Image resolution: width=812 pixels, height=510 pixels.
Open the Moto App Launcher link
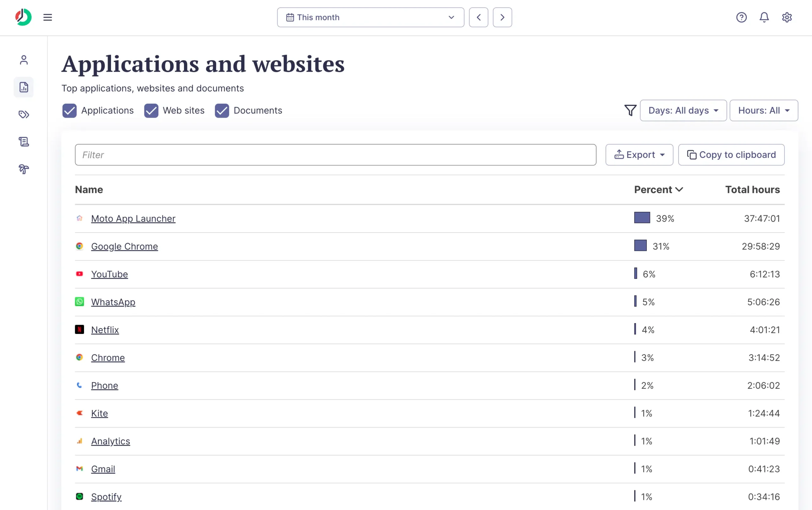click(x=133, y=219)
